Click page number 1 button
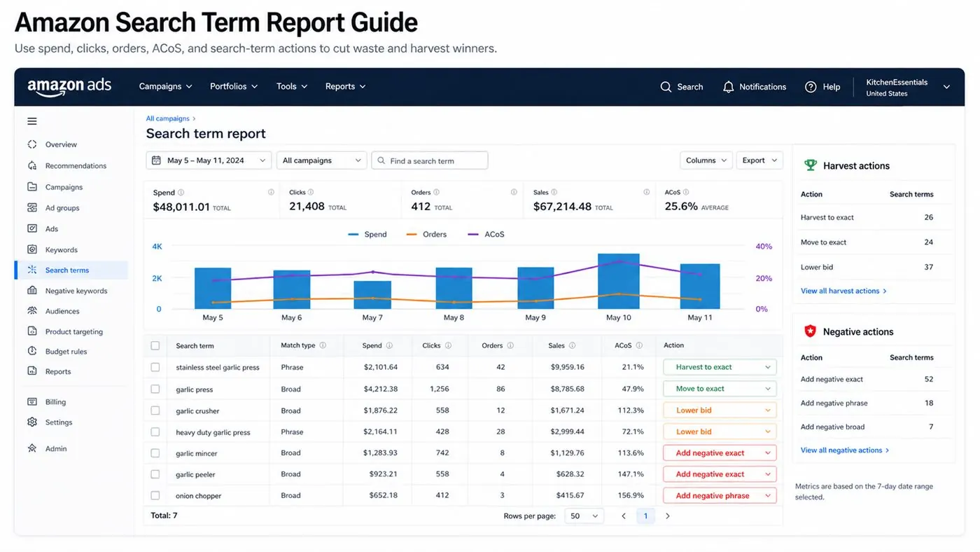The width and height of the screenshot is (980, 552). [x=645, y=516]
